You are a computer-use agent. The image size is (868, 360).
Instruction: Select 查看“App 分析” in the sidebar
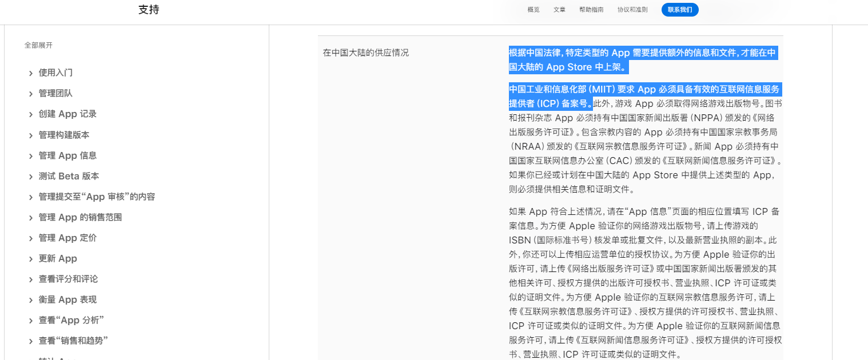coord(71,320)
